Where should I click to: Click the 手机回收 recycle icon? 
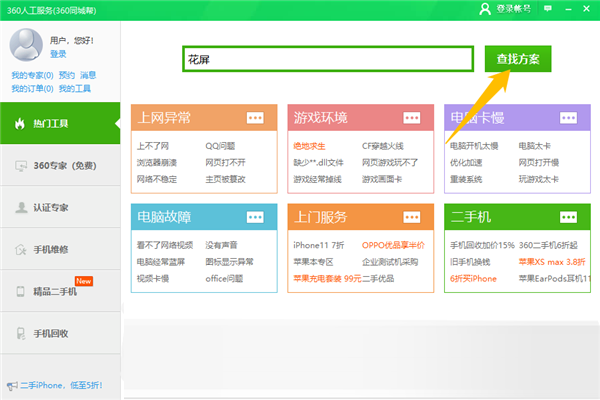(x=21, y=333)
